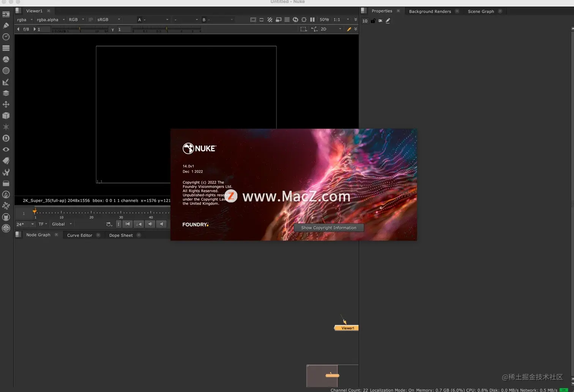
Task: Clear all properties panels with the X icon
Action: click(380, 21)
